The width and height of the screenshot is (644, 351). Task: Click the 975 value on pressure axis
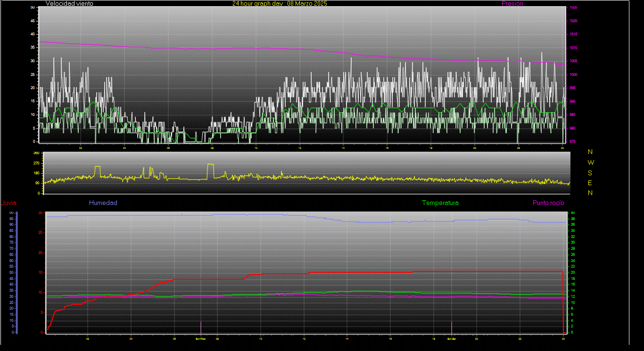572,141
